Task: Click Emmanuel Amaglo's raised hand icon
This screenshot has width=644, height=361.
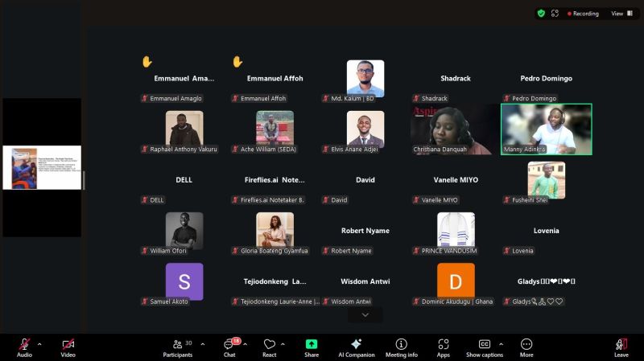Action: (147, 62)
